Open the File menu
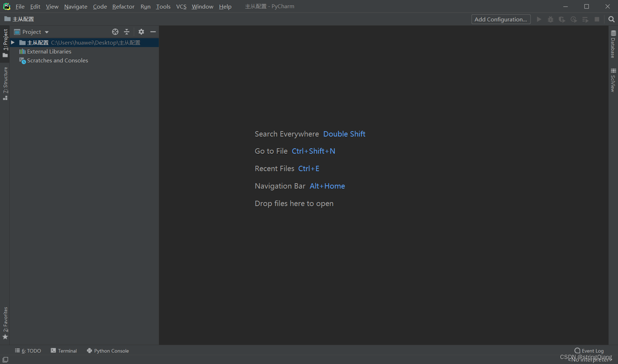This screenshot has width=618, height=364. 20,6
